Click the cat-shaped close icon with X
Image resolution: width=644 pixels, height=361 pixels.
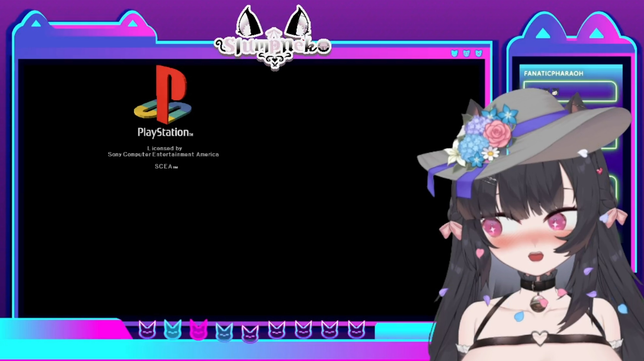point(479,53)
